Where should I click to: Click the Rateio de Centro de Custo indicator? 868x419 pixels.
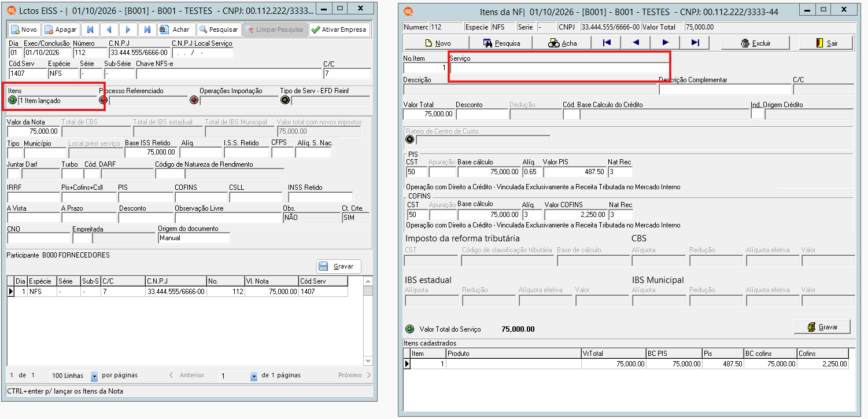point(410,139)
